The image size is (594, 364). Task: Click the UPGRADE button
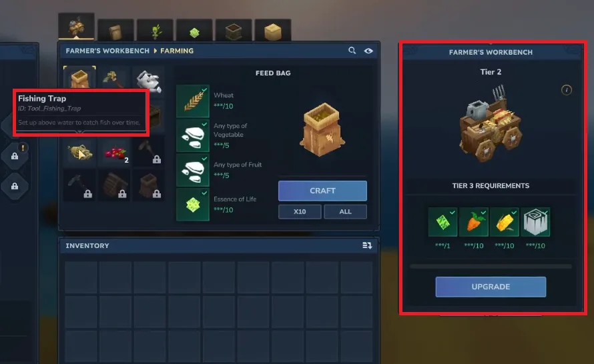click(x=491, y=287)
